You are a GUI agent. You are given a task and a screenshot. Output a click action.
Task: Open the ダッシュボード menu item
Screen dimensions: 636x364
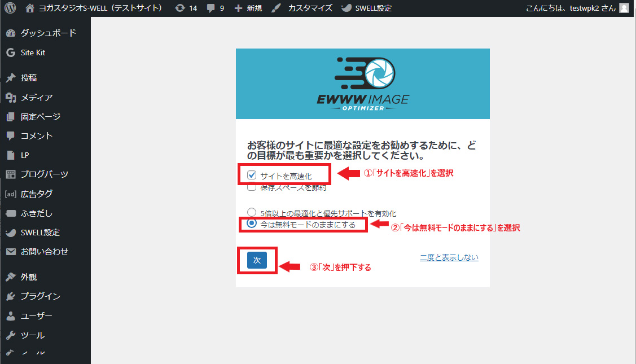(x=49, y=33)
